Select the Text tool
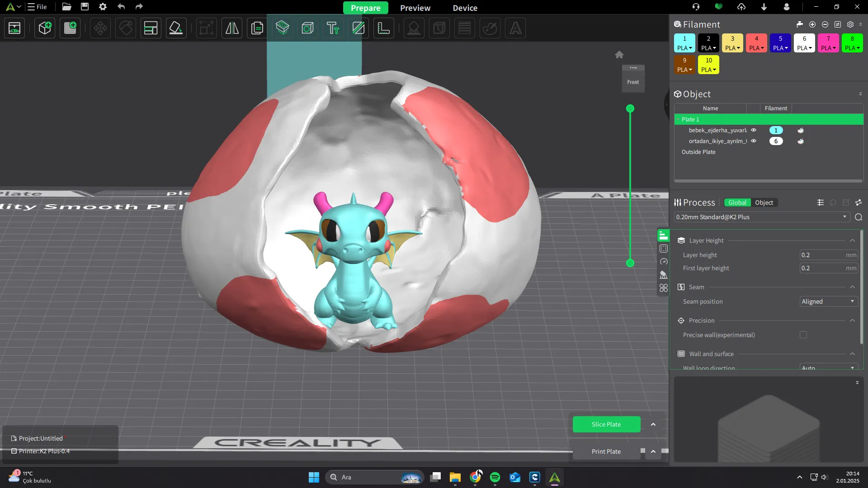868x488 pixels. coord(333,28)
